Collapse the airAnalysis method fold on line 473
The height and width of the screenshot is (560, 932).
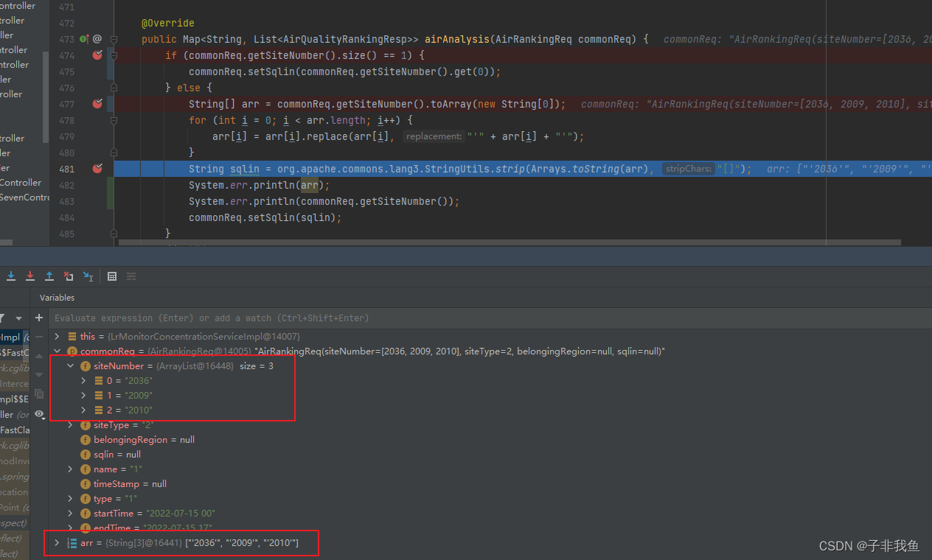click(x=114, y=39)
